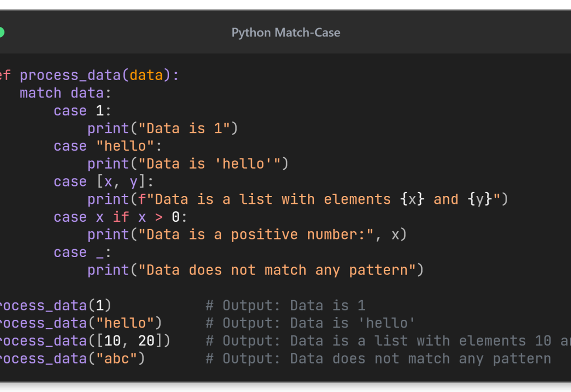The height and width of the screenshot is (392, 571).
Task: Click the 'case _:' wildcard line
Action: [x=82, y=253]
